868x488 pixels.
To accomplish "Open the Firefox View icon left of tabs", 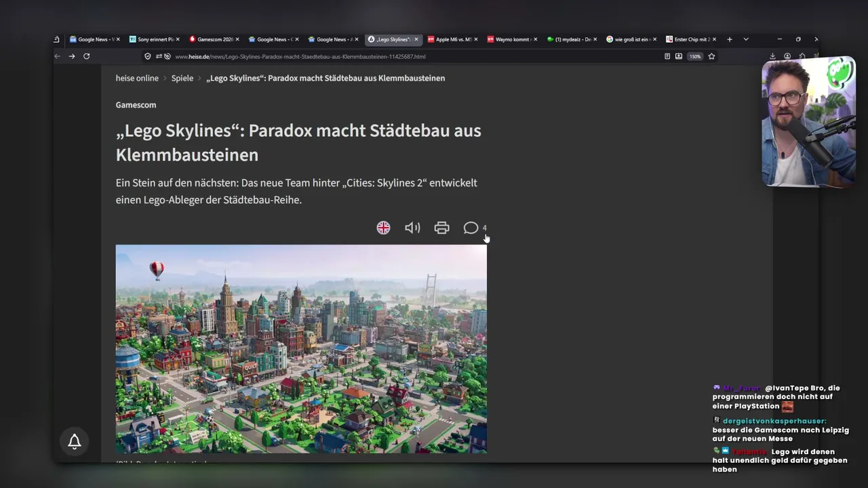I will tap(57, 39).
